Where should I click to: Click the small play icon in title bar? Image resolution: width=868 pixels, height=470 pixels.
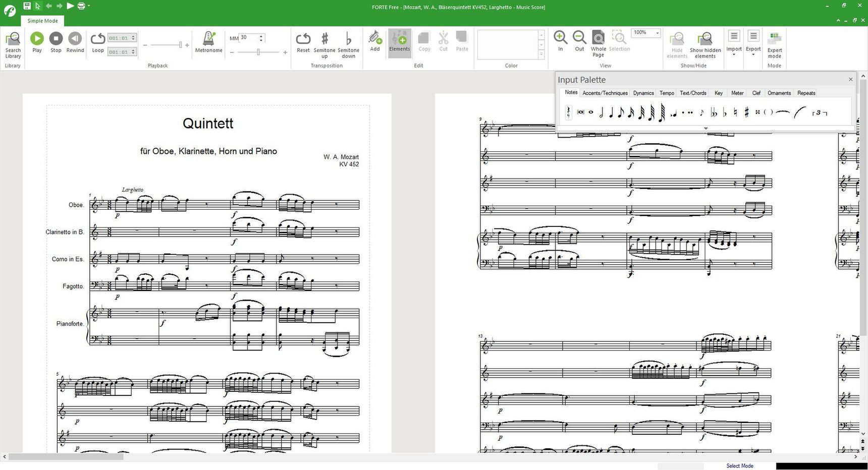(70, 6)
